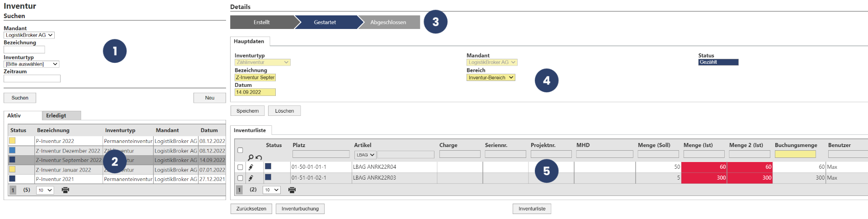Click the Zurücksetzen button
Viewport: 868px width, 219px height.
(x=251, y=209)
